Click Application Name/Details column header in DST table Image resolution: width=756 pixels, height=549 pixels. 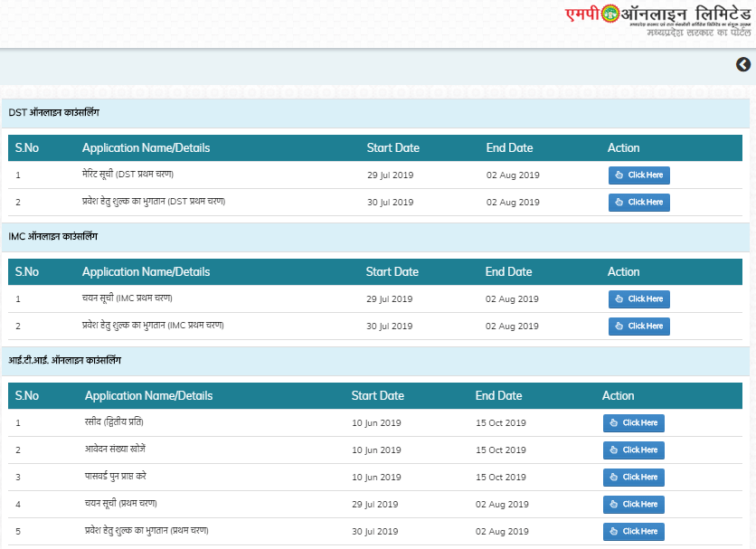146,148
